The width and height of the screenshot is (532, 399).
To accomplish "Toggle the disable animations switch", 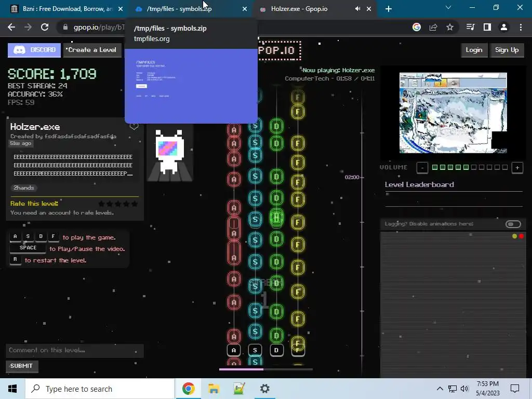I will point(513,224).
